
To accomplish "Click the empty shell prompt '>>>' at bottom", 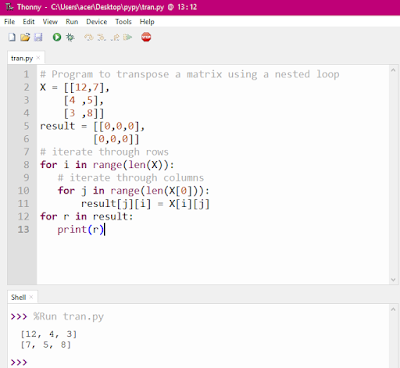I will (19, 362).
